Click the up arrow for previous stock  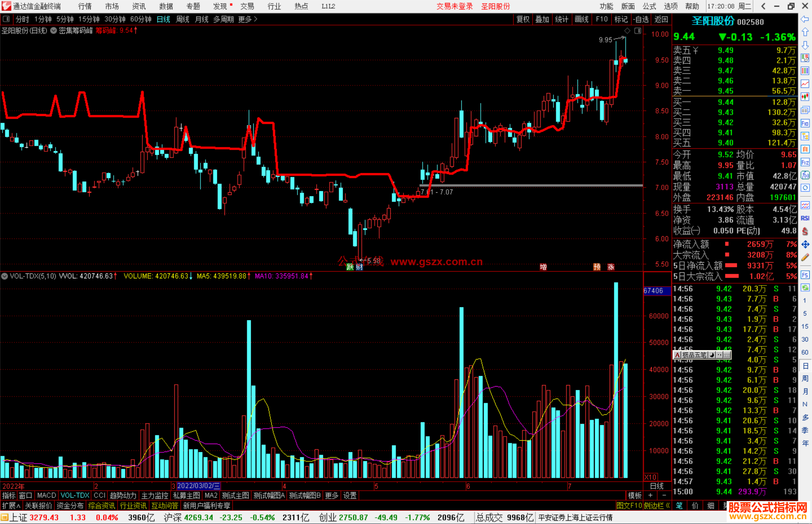coord(805,32)
